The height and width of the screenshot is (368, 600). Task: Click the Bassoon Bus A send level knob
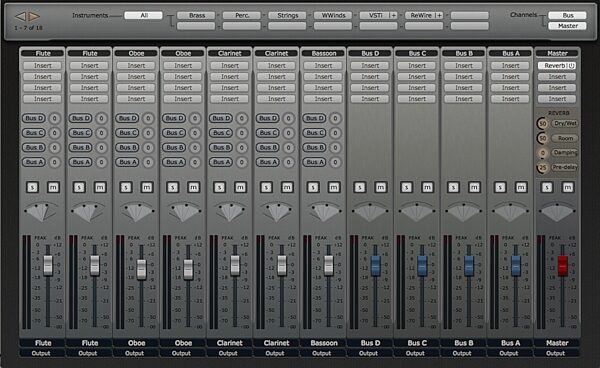[335, 162]
